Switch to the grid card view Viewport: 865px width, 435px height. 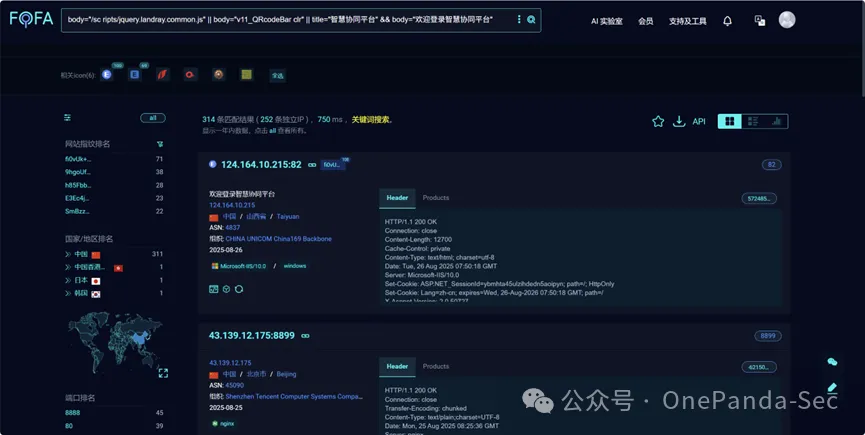730,121
